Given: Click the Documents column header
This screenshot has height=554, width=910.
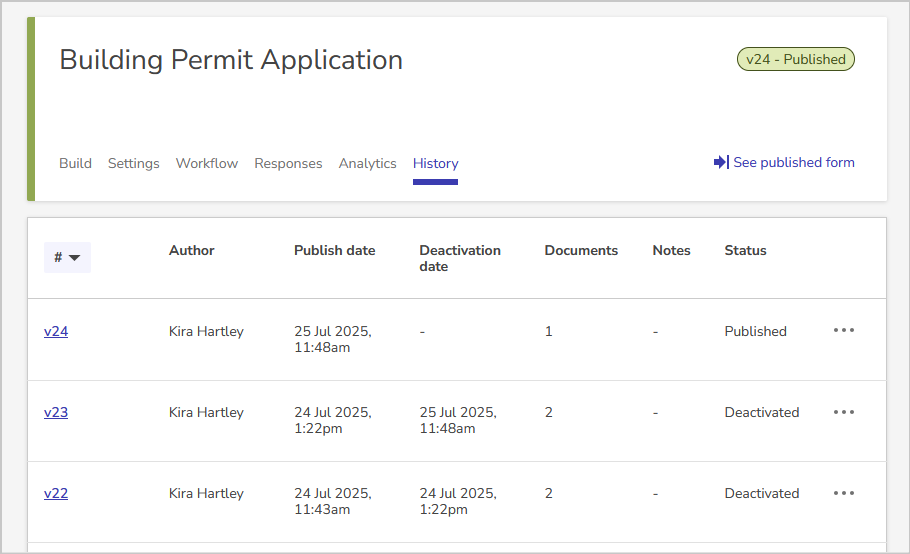Looking at the screenshot, I should tap(581, 251).
